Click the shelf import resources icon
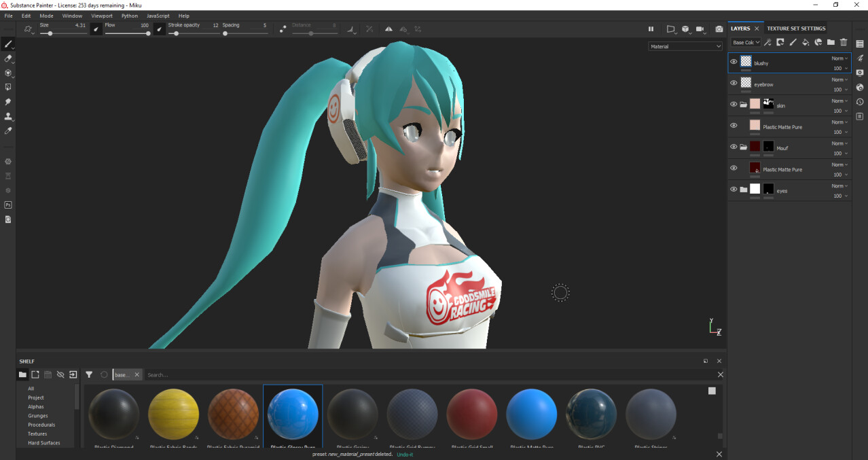Viewport: 868px width, 460px height. click(73, 374)
